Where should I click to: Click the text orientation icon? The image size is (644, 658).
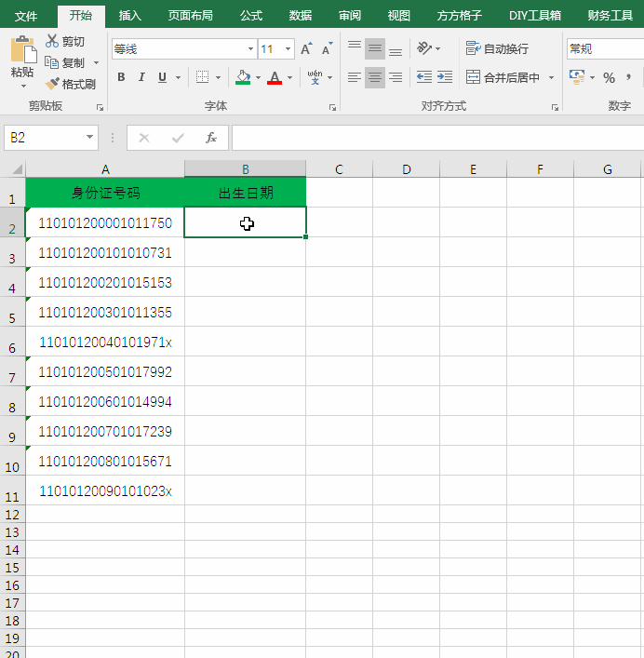click(424, 48)
